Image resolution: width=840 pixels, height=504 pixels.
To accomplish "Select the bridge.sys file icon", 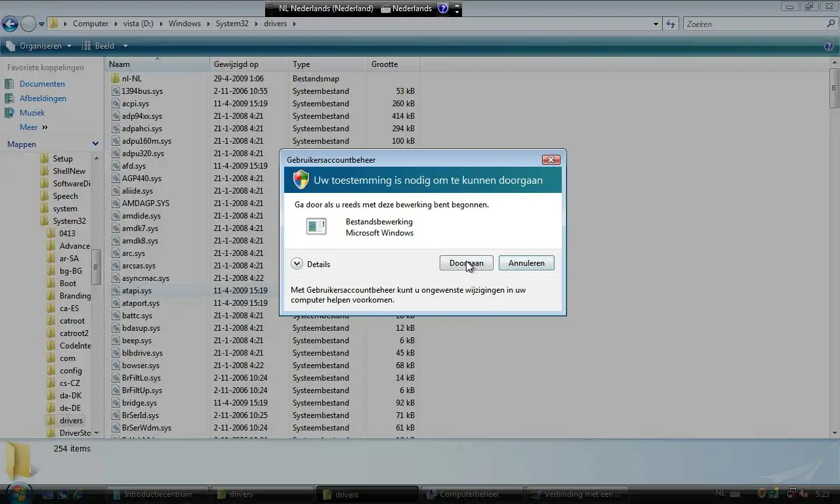I will click(x=115, y=403).
